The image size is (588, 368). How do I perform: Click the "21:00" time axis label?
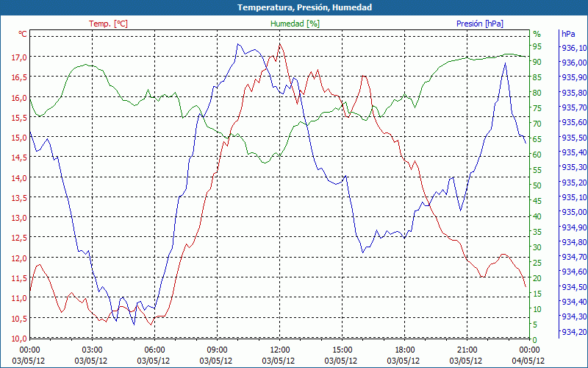tap(467, 350)
